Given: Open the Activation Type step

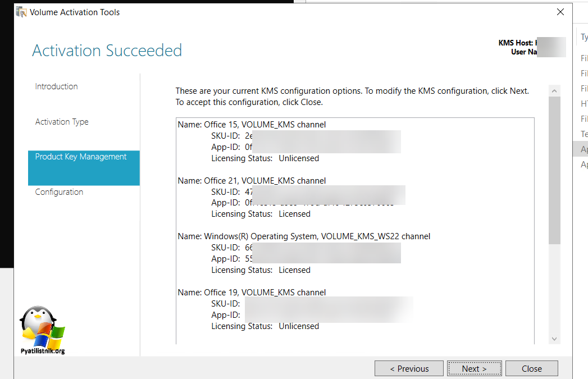Looking at the screenshot, I should coord(62,122).
